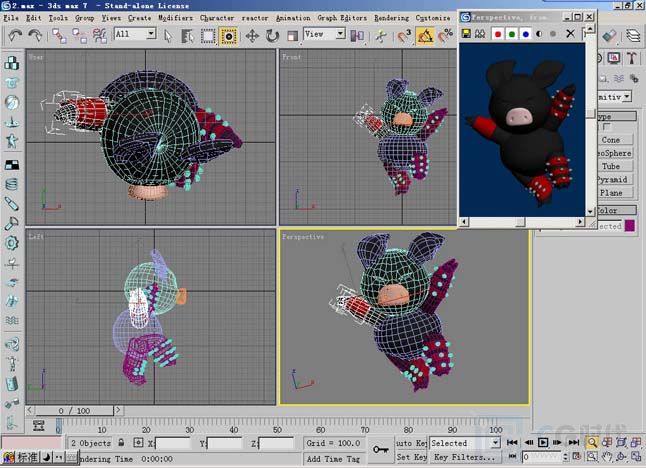The width and height of the screenshot is (646, 468).
Task: Open the Rendering menu
Action: point(391,18)
